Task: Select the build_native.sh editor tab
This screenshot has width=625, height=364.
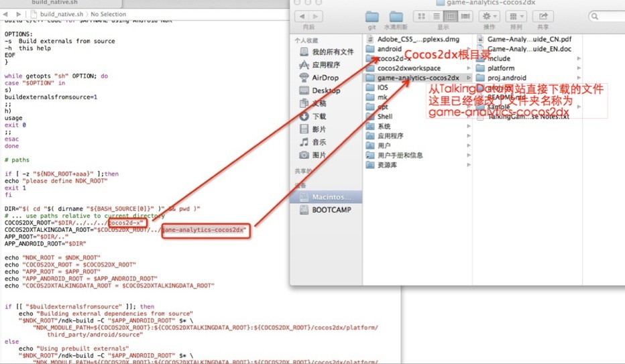Action: [x=55, y=3]
